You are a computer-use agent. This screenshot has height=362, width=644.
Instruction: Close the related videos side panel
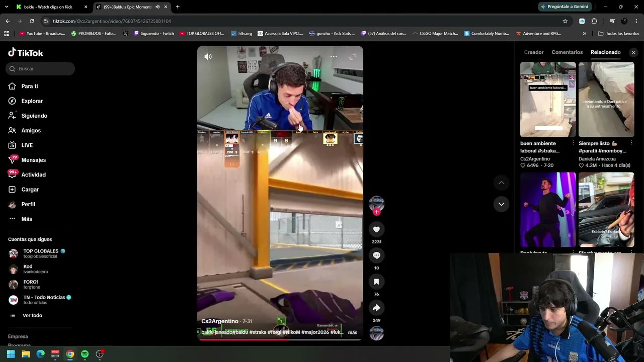[633, 52]
